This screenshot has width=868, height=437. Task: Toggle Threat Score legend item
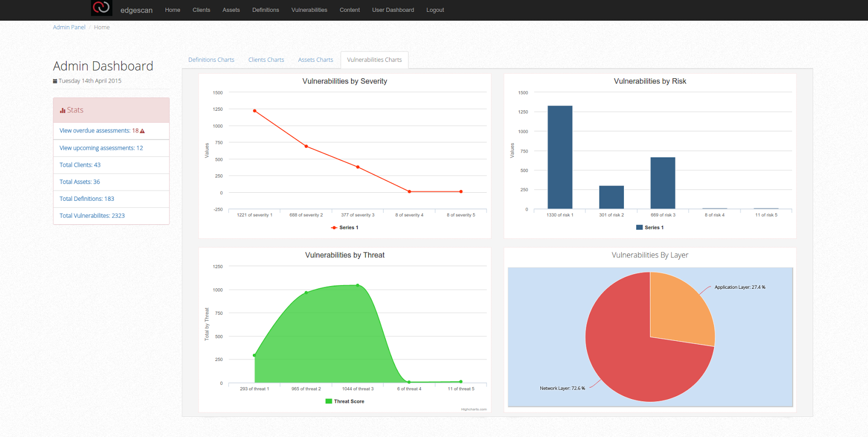click(x=344, y=402)
